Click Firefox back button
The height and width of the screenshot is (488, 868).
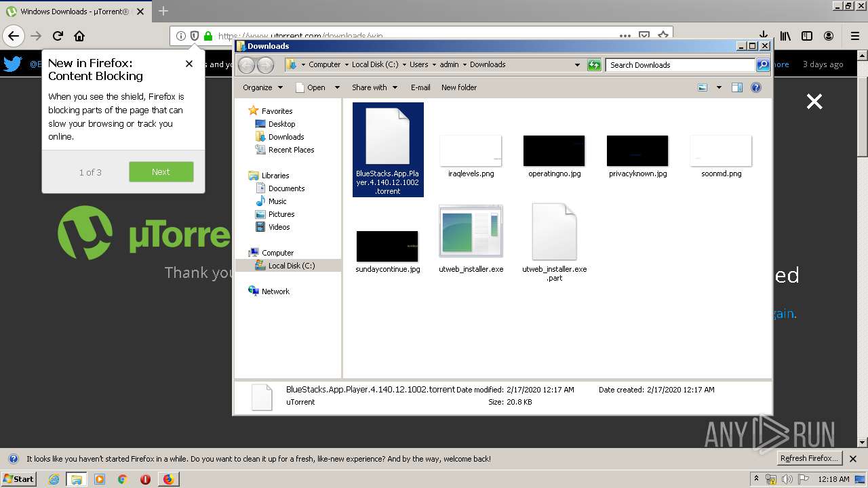(13, 36)
